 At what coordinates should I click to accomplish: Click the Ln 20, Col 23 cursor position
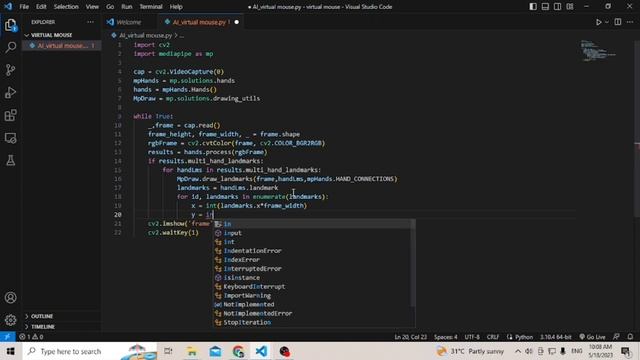410,337
